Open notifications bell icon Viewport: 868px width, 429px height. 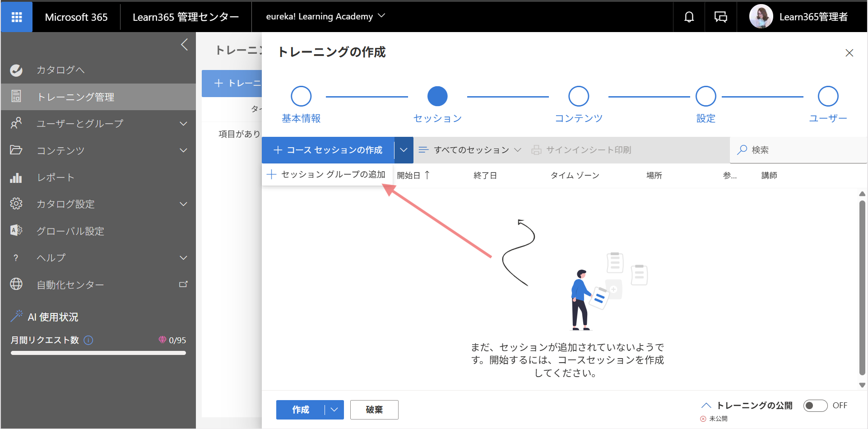689,17
